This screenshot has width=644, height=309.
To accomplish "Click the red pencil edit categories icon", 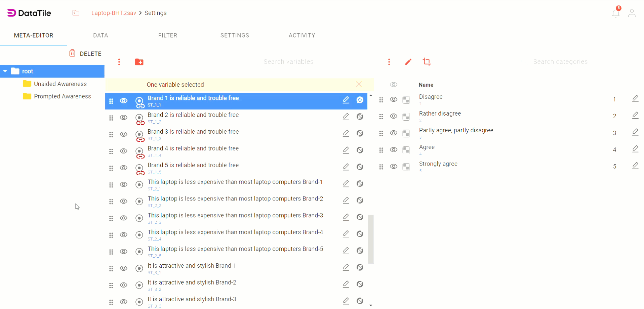I will tap(408, 62).
